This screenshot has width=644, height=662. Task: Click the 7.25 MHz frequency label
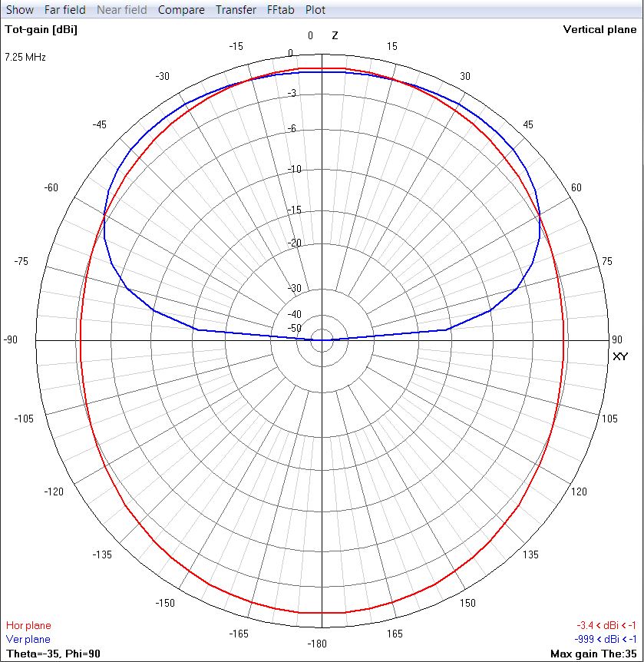click(23, 55)
